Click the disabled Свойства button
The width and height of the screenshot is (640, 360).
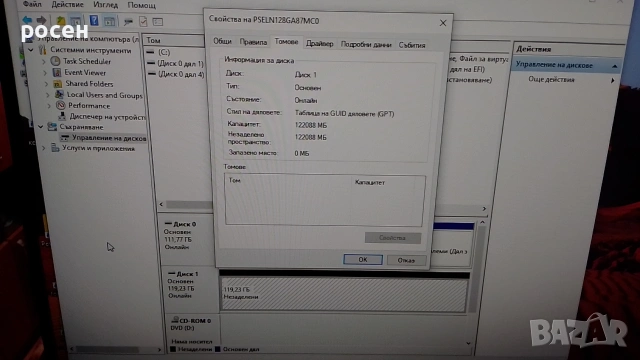(392, 238)
